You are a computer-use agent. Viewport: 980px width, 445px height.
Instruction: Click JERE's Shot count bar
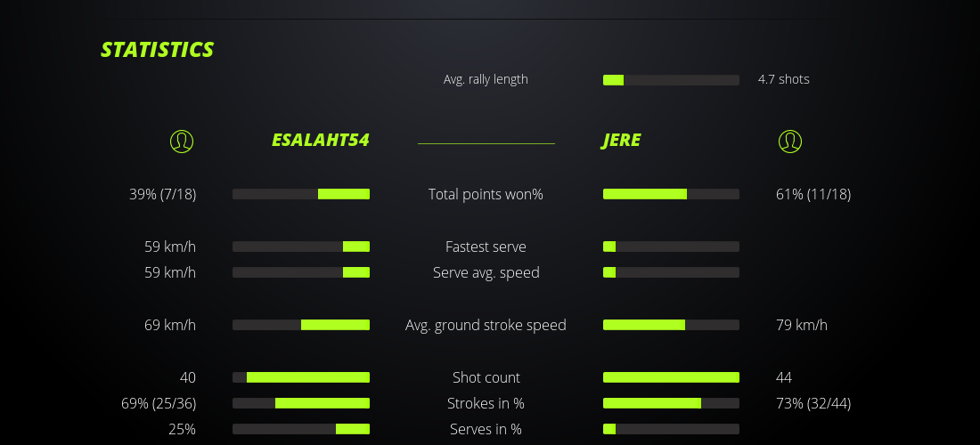point(671,377)
